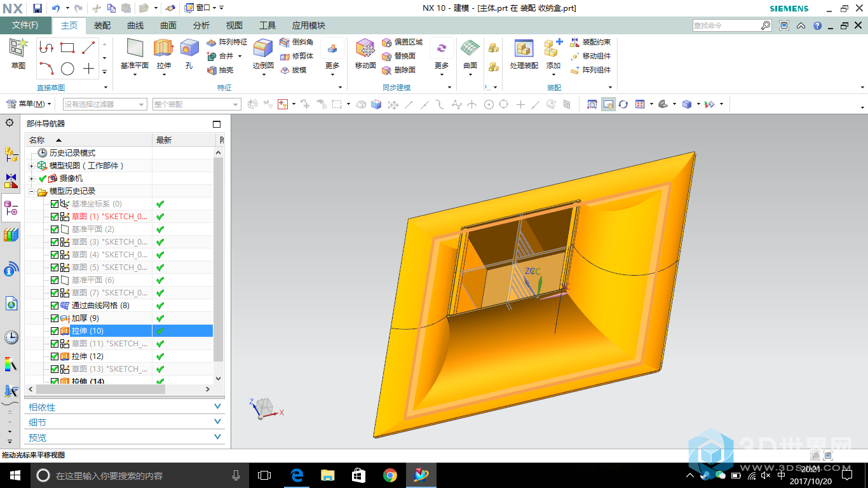The image size is (868, 488).
Task: Uncheck 通过曲线网格 (8) checkbox
Action: (x=54, y=306)
